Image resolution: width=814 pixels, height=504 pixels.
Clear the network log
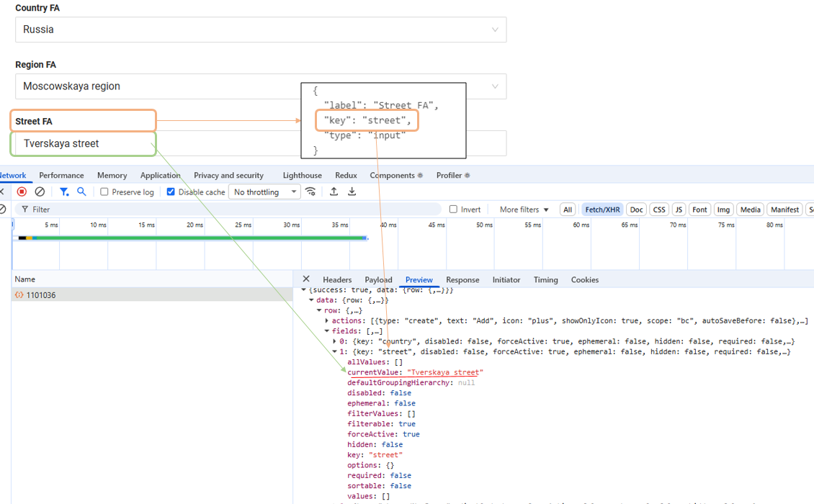coord(40,192)
